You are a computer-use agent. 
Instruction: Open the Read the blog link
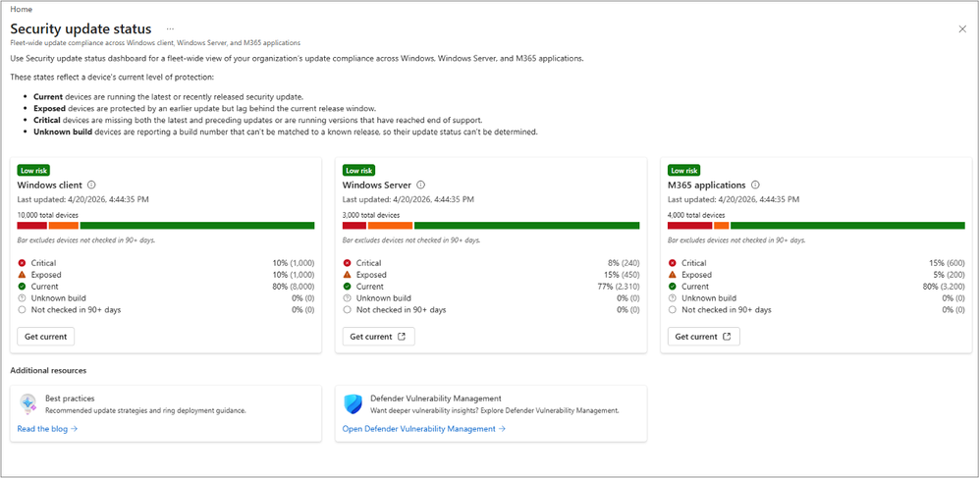click(47, 429)
